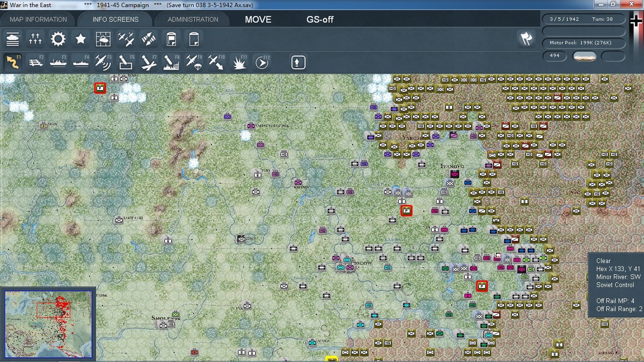Select the F1 move mode icon
644x362 pixels.
pos(13,62)
